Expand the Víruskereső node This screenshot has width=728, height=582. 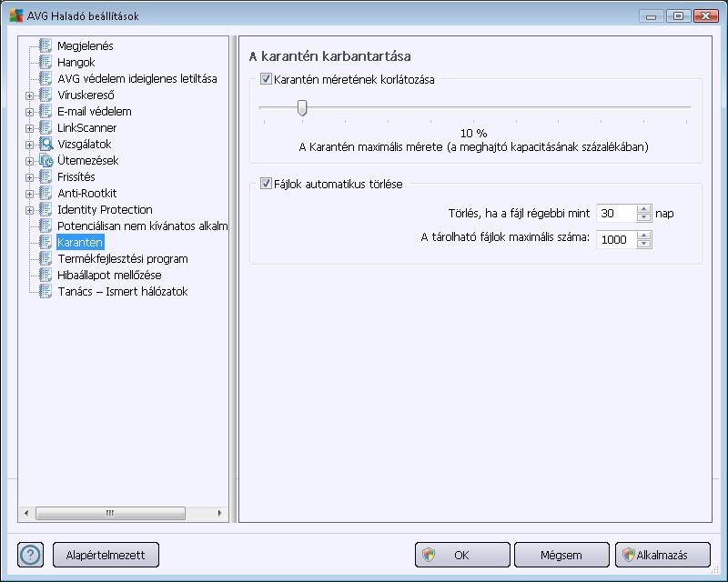(x=29, y=95)
